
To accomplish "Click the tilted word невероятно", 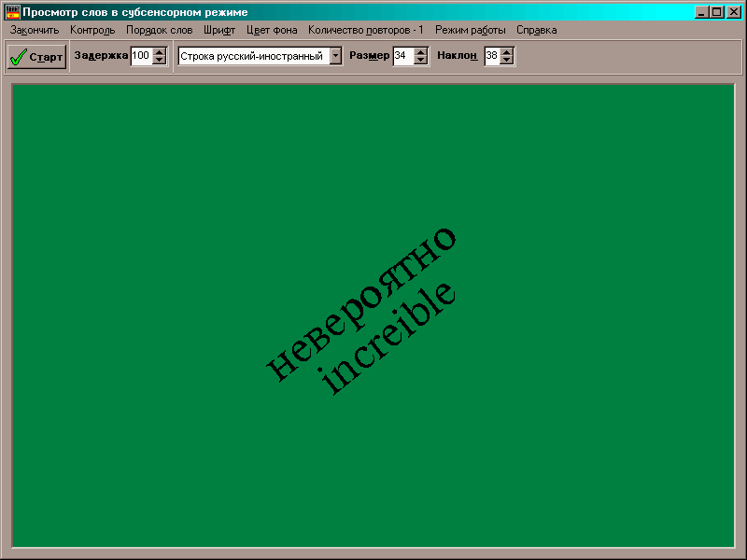I will tap(360, 305).
